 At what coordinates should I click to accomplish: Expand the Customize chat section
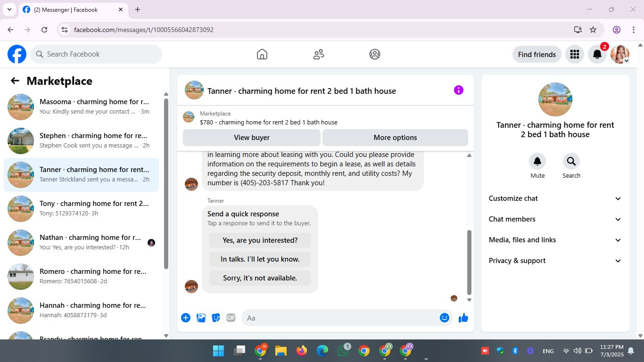(x=555, y=198)
